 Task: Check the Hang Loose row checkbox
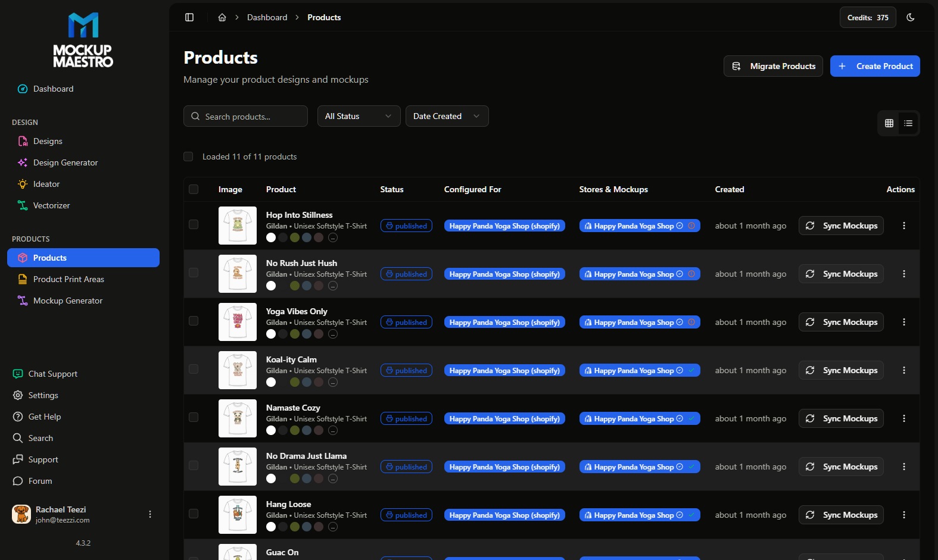pyautogui.click(x=194, y=514)
